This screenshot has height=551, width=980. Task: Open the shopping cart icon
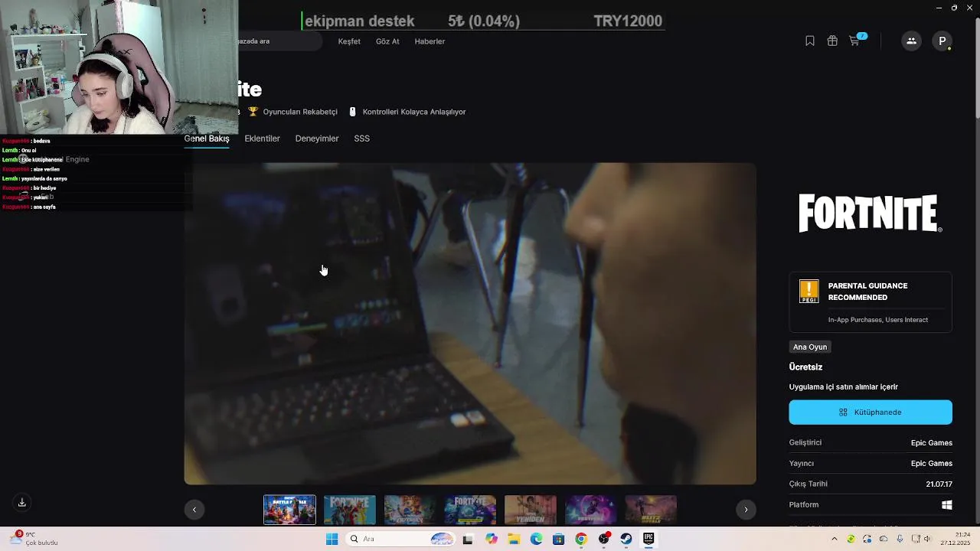coord(854,41)
